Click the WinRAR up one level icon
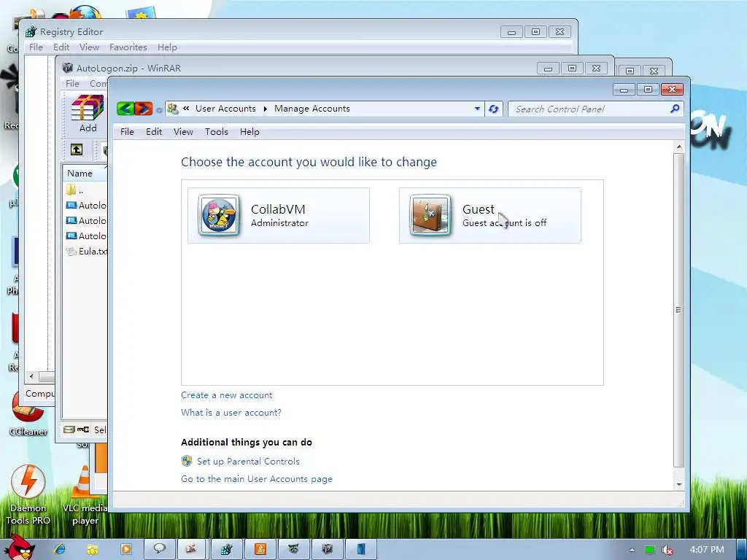 click(x=77, y=149)
